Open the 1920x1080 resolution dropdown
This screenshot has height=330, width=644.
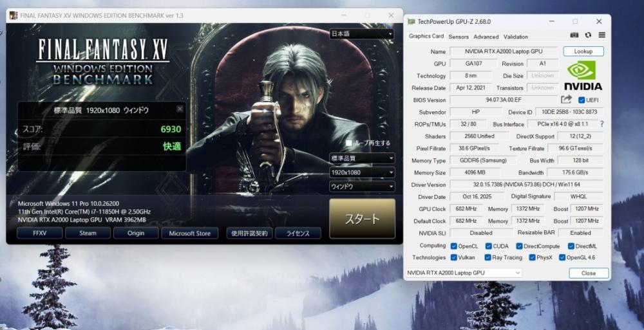point(361,172)
